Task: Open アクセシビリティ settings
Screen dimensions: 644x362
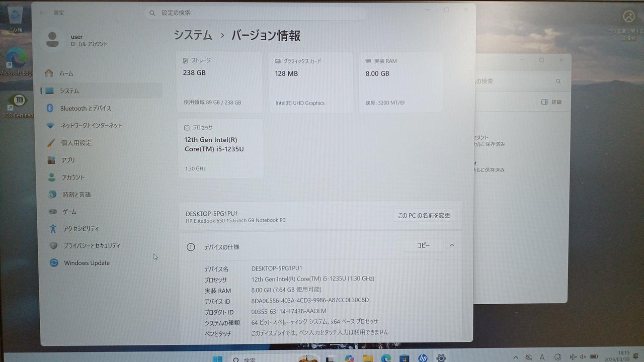Action: (x=80, y=229)
